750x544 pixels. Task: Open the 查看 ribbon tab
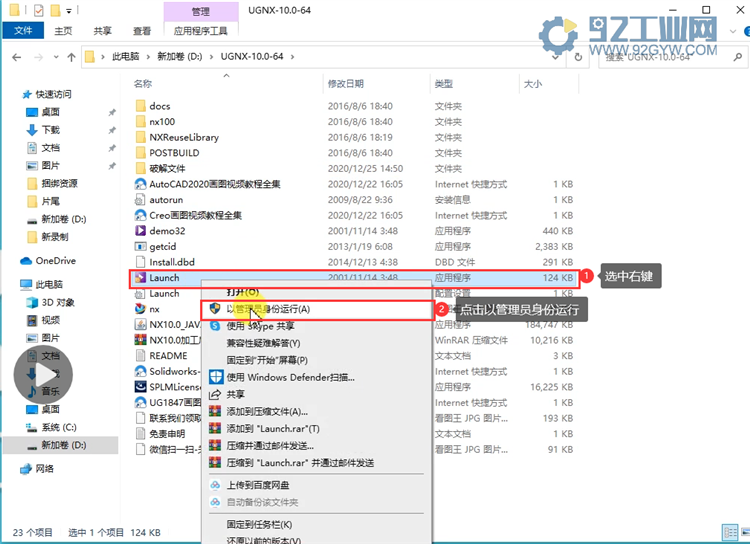pyautogui.click(x=142, y=31)
